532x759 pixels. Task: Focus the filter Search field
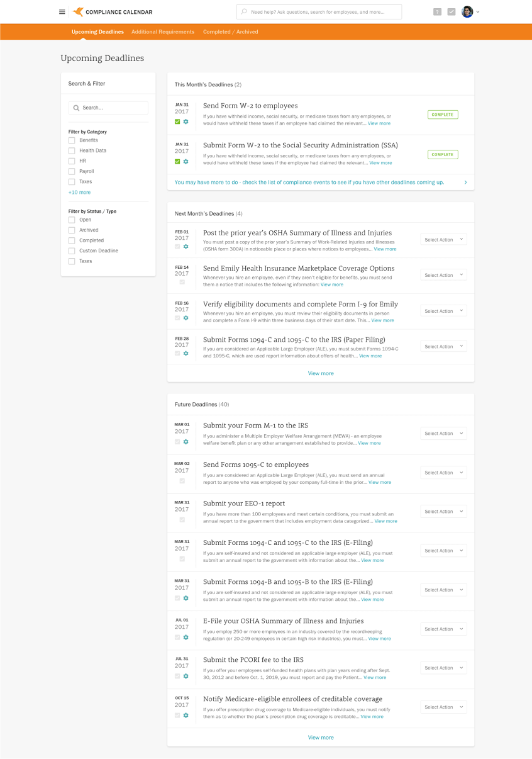pyautogui.click(x=108, y=108)
